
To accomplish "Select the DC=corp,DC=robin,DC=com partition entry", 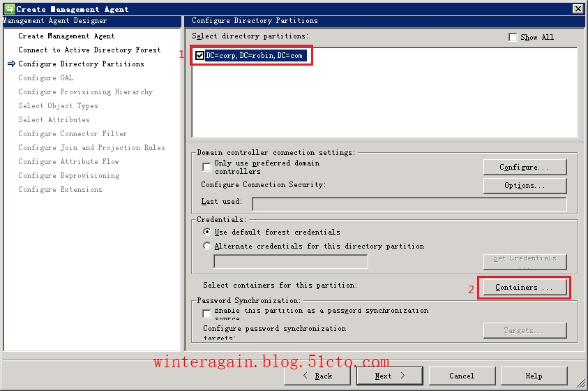I will pos(255,56).
